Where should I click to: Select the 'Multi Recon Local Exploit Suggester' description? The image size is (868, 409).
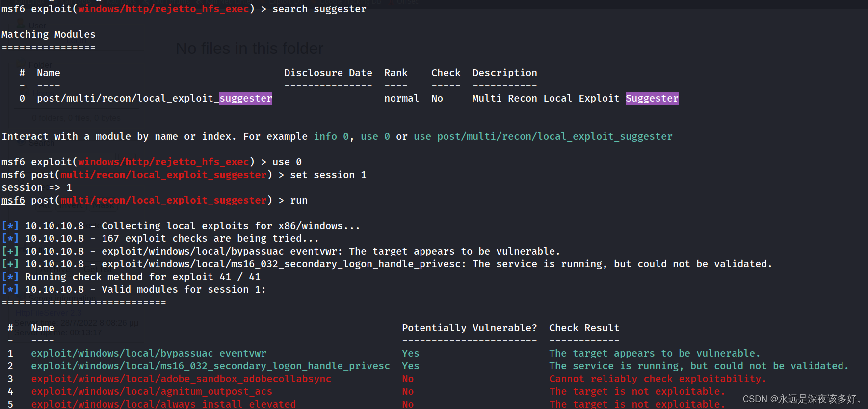[x=576, y=98]
